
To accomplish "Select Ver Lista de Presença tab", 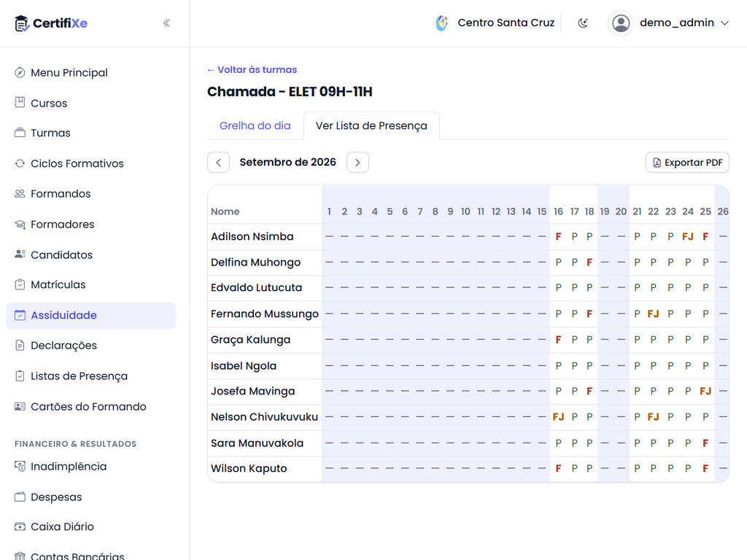I will pos(371,125).
